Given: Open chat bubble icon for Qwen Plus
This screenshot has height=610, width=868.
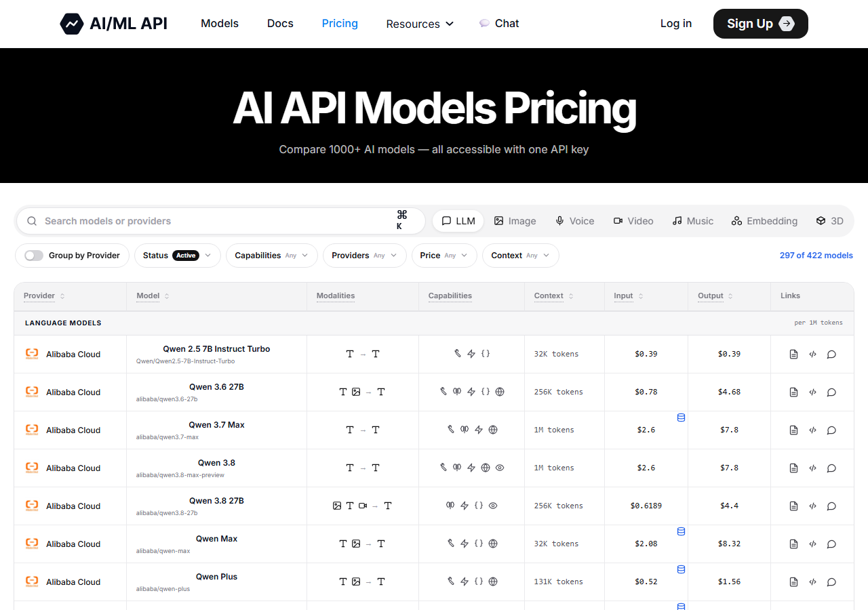Looking at the screenshot, I should 831,582.
